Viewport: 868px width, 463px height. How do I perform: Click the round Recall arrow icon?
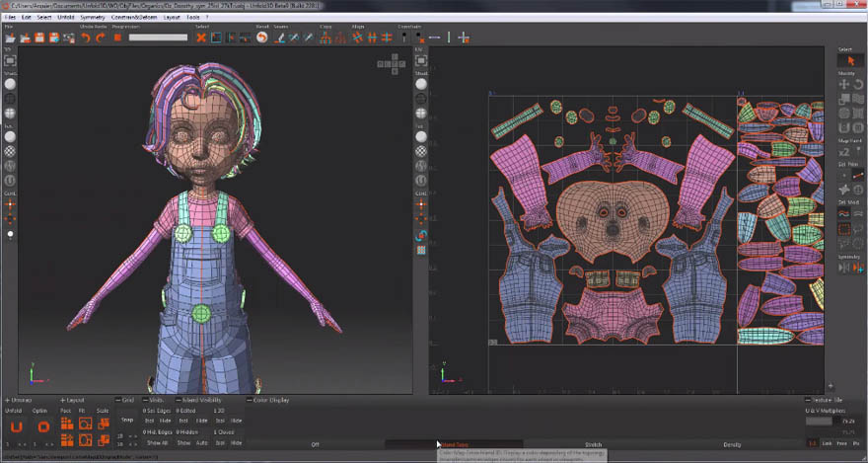click(x=261, y=38)
